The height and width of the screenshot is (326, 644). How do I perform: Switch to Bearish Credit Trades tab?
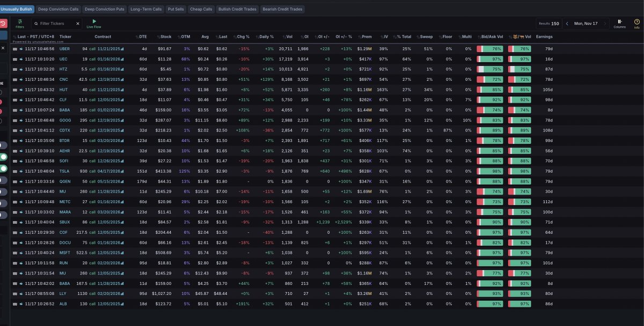pyautogui.click(x=283, y=9)
